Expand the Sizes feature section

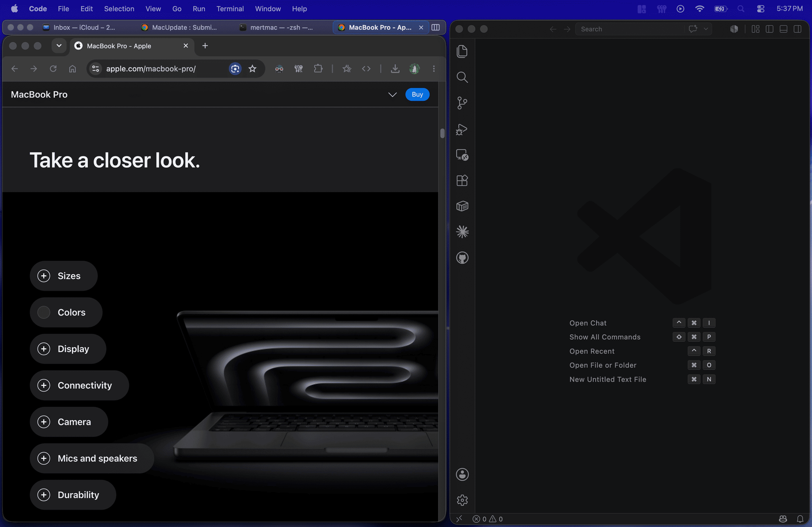63,276
